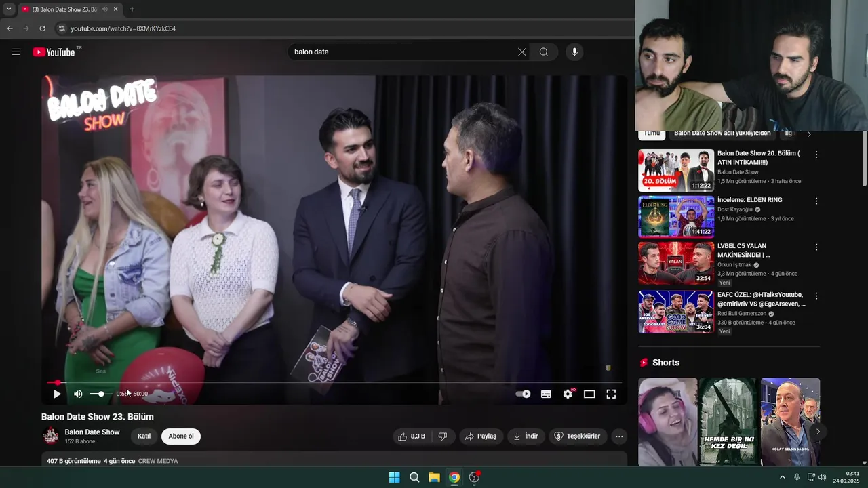Open Balon Date Show 20. Bölüm thumbnail
This screenshot has width=868, height=488.
tap(676, 171)
